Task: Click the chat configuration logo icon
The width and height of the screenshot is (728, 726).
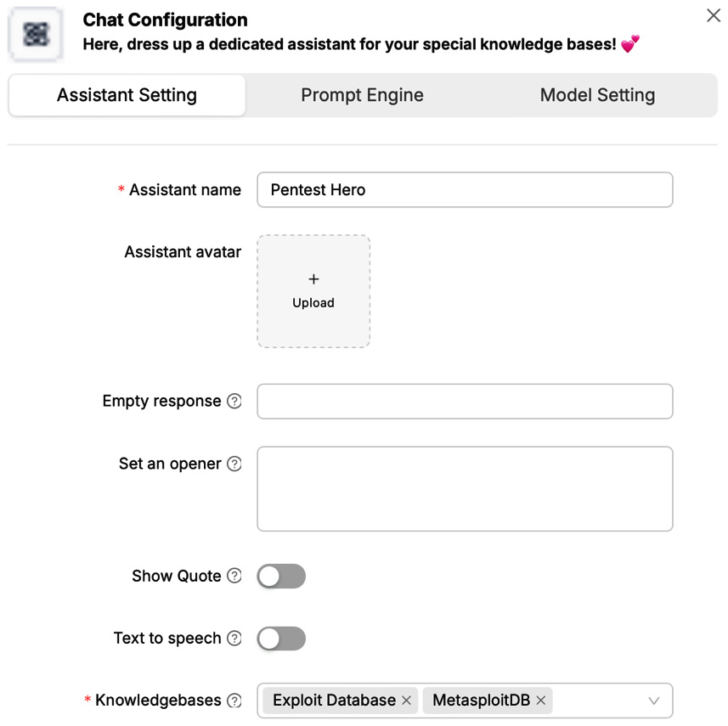Action: click(x=37, y=34)
